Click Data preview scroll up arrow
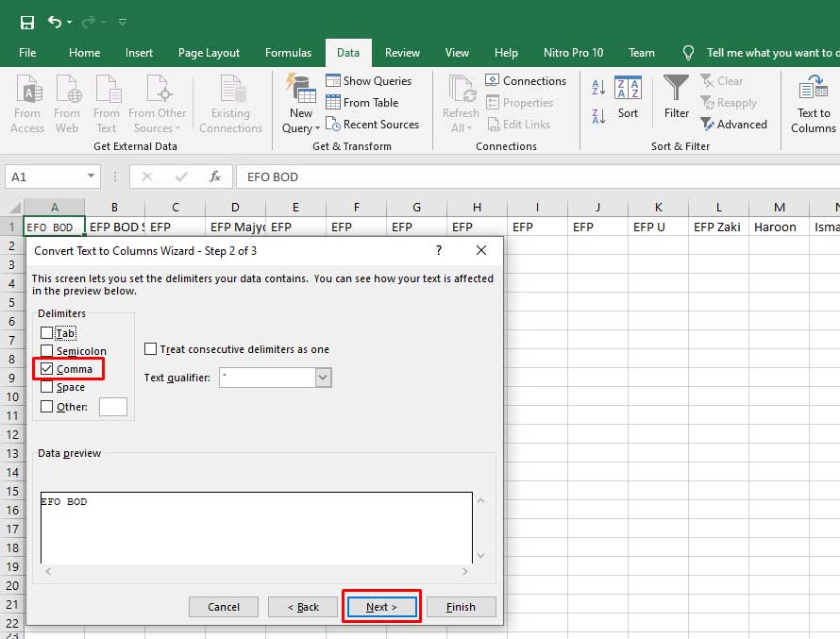This screenshot has height=639, width=840. pos(480,501)
